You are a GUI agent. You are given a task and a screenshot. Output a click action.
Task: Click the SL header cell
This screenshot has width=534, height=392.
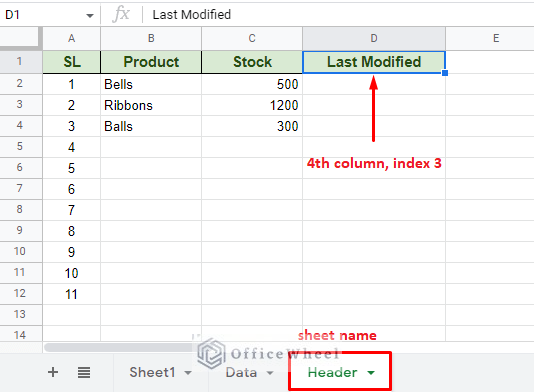tap(72, 62)
